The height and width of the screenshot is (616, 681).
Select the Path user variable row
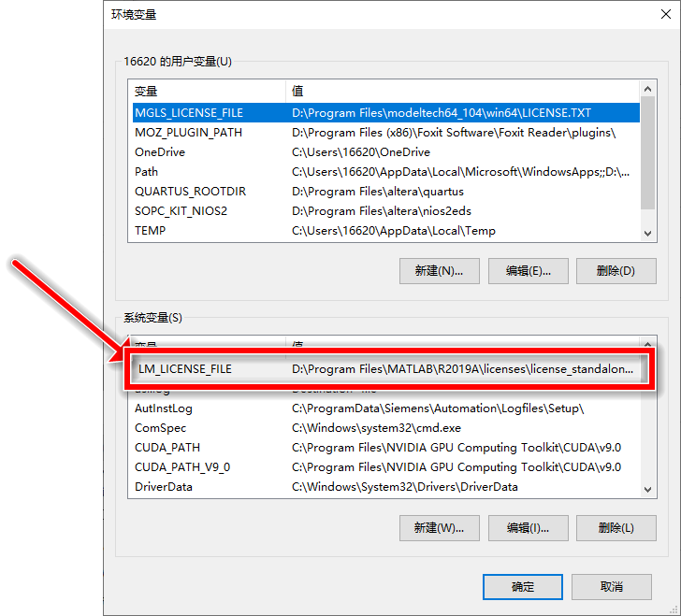coord(385,171)
